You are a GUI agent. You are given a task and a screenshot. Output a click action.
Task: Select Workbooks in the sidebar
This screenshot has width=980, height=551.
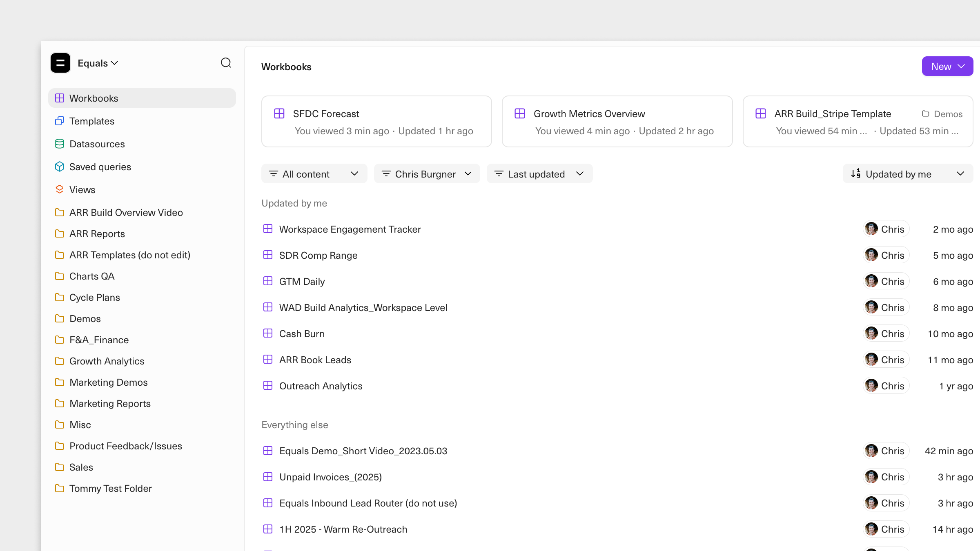[142, 98]
